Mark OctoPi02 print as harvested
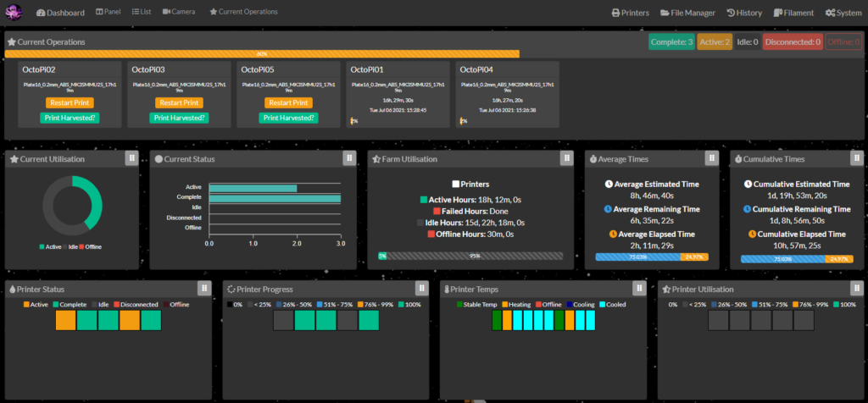868x403 pixels. coord(70,118)
